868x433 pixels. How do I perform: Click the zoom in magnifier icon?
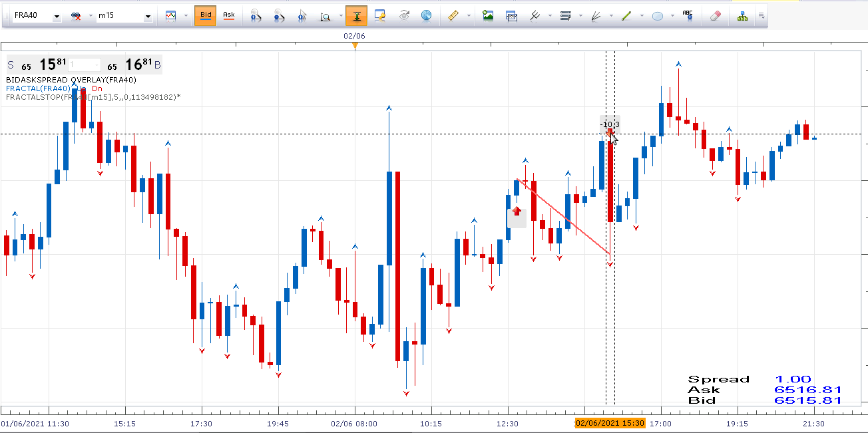255,16
